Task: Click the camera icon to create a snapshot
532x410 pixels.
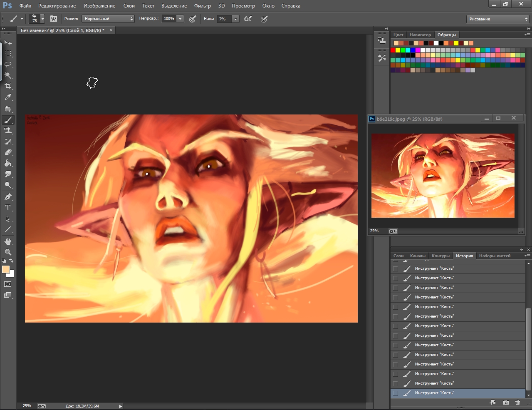Action: point(505,403)
